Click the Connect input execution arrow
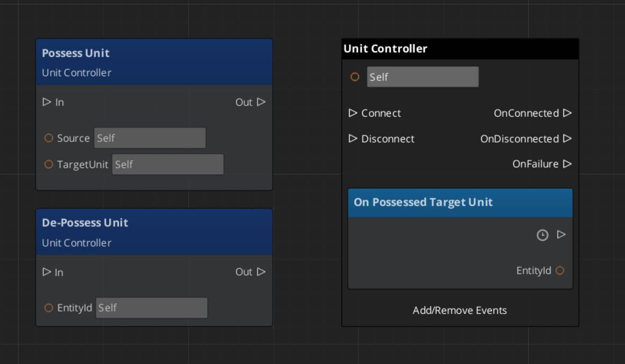The height and width of the screenshot is (364, 625). (353, 113)
